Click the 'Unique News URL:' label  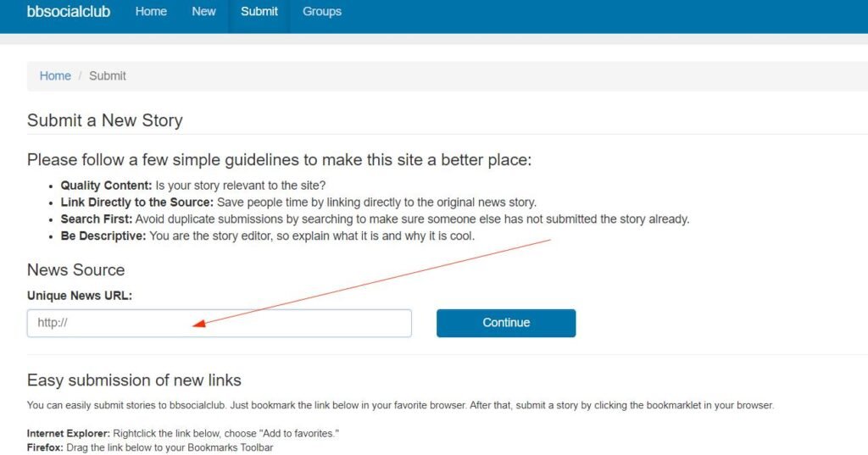point(80,296)
